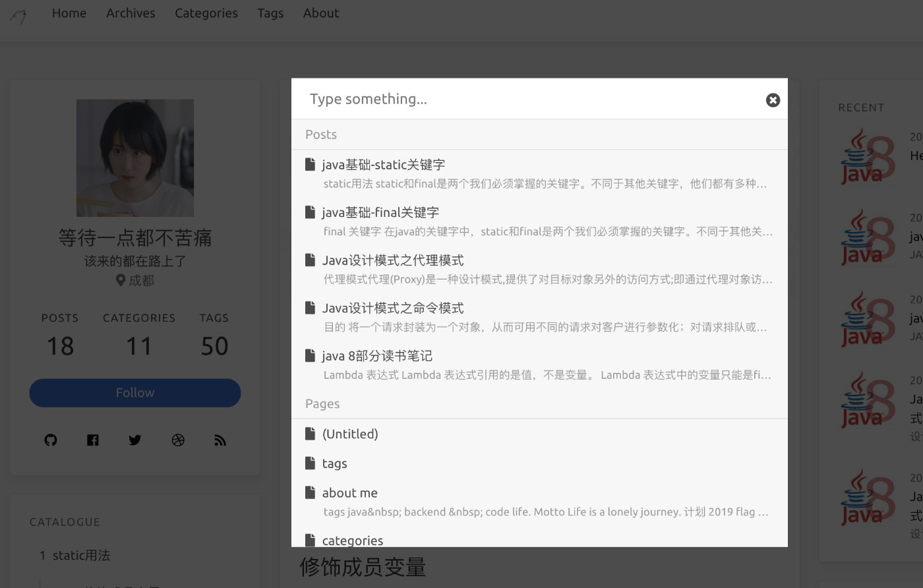The width and height of the screenshot is (923, 588).
Task: Open the java 8部分读书笔记 result
Action: pyautogui.click(x=376, y=356)
